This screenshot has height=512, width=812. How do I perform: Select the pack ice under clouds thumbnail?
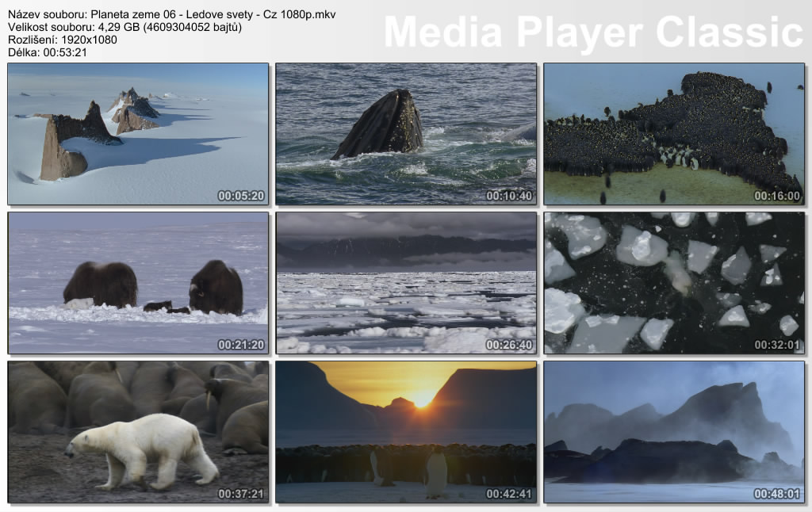(x=406, y=282)
